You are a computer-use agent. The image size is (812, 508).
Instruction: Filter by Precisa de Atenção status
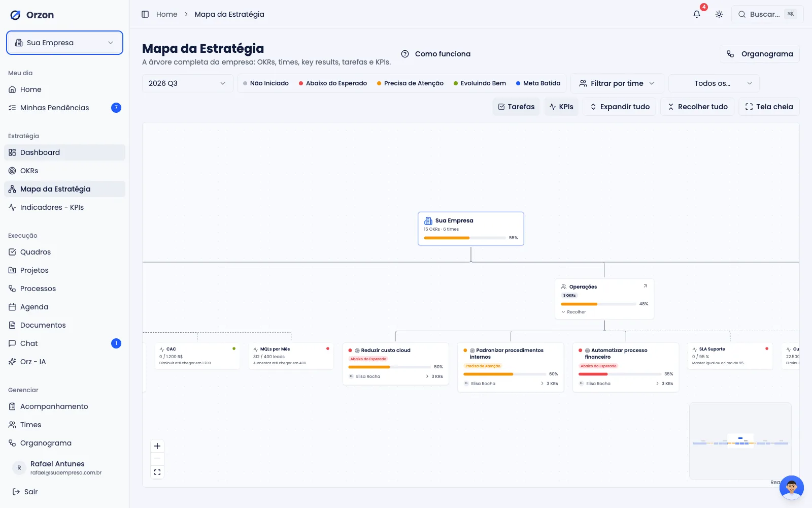(x=410, y=83)
